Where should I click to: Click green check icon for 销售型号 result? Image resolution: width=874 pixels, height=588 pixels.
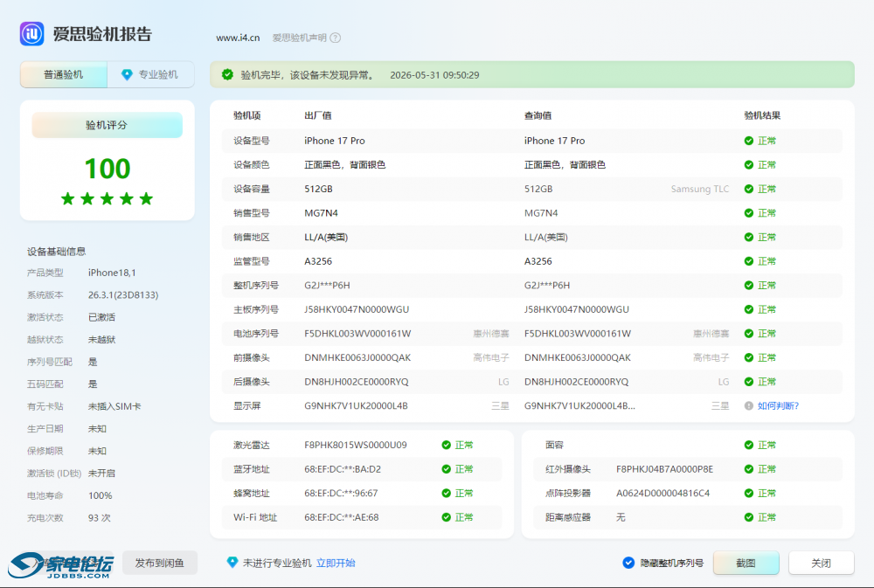coord(749,213)
